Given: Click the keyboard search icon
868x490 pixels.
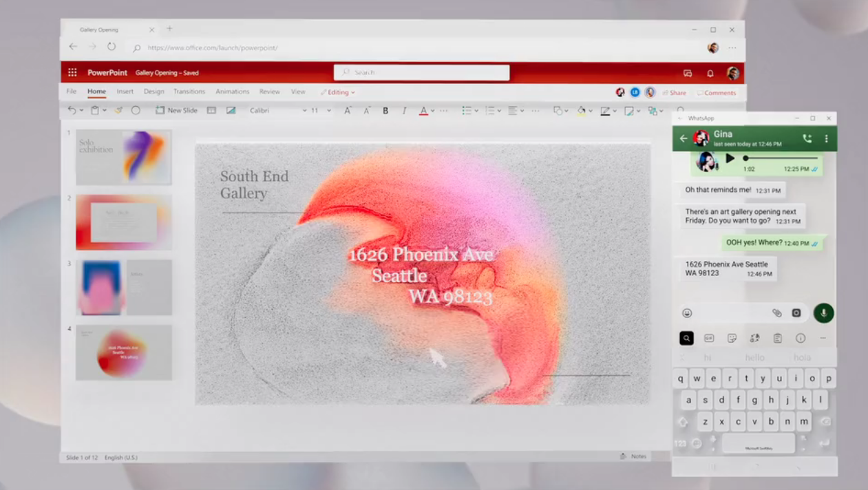Looking at the screenshot, I should [686, 338].
